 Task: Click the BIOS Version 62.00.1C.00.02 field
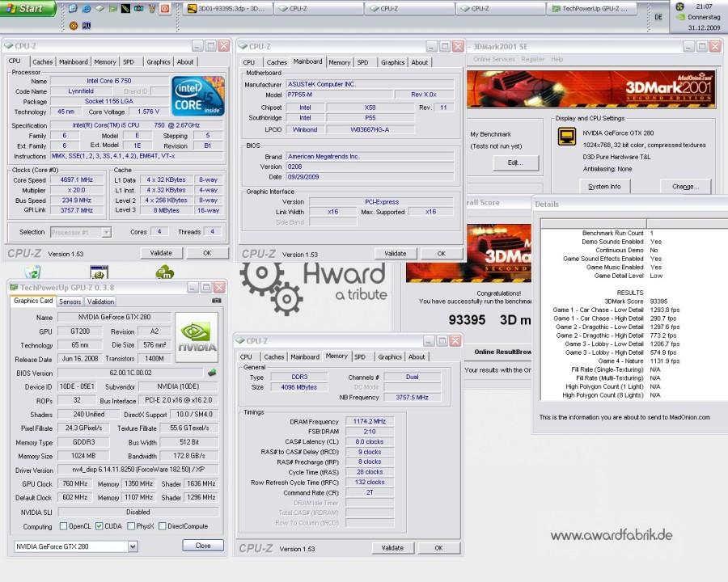click(x=131, y=373)
